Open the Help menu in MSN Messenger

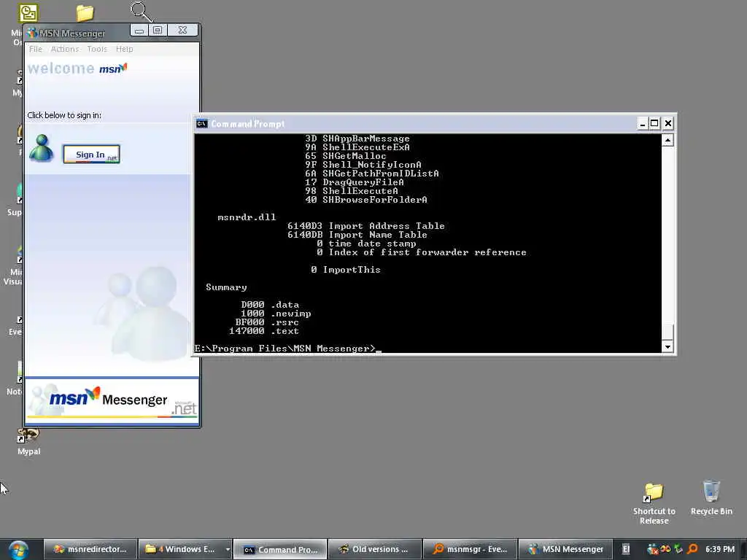[x=124, y=49]
